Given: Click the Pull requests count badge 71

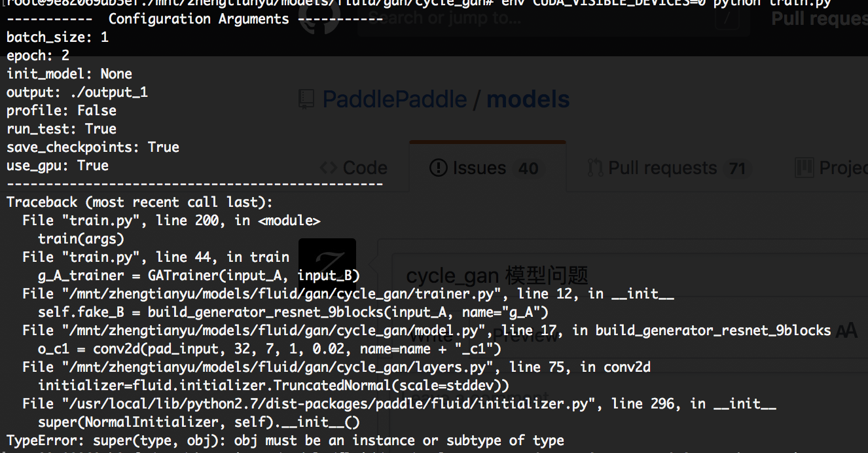Looking at the screenshot, I should [x=738, y=168].
